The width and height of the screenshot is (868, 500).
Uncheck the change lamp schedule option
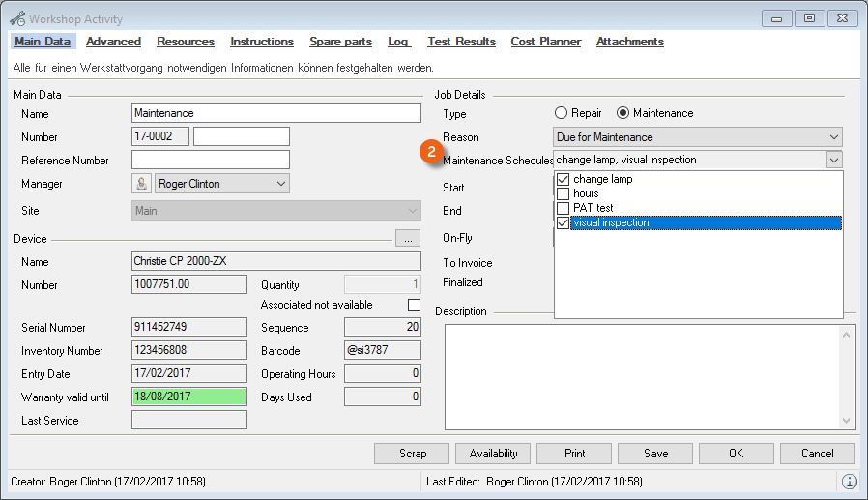coord(563,180)
